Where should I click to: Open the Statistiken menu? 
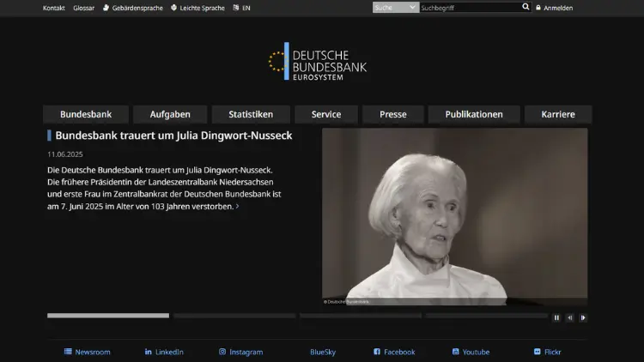coord(251,114)
